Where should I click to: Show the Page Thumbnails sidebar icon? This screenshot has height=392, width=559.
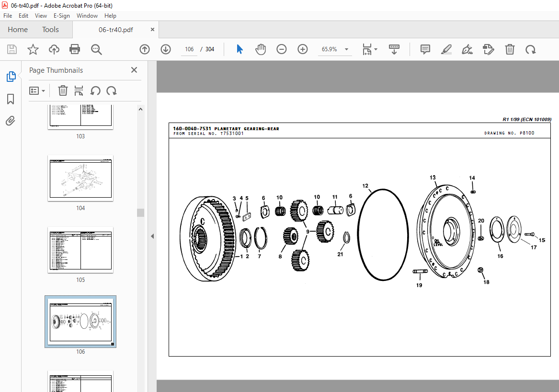11,77
